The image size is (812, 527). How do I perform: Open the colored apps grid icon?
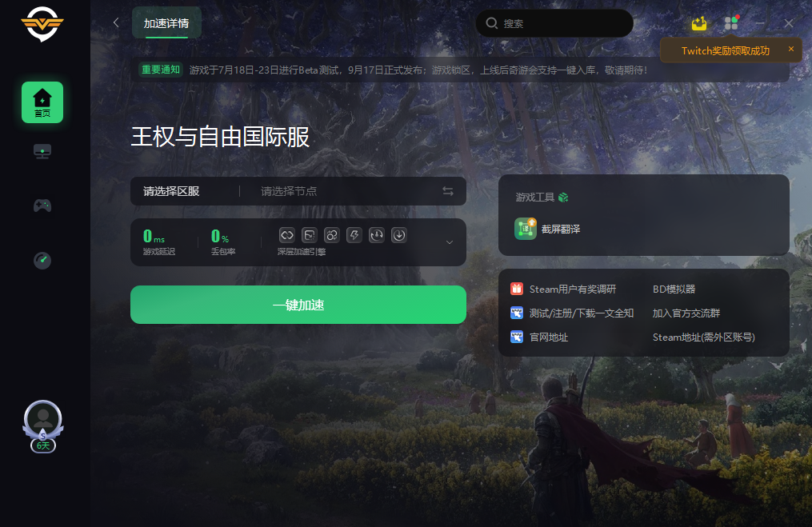point(731,22)
